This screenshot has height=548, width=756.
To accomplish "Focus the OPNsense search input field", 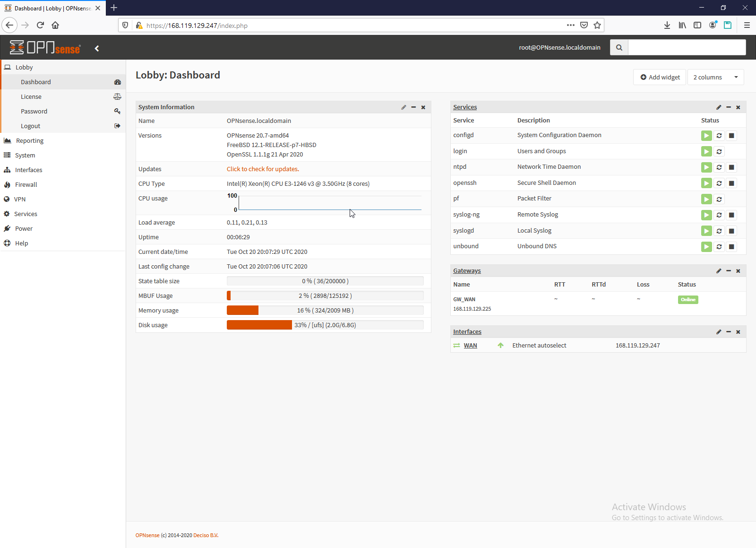I will [x=687, y=47].
